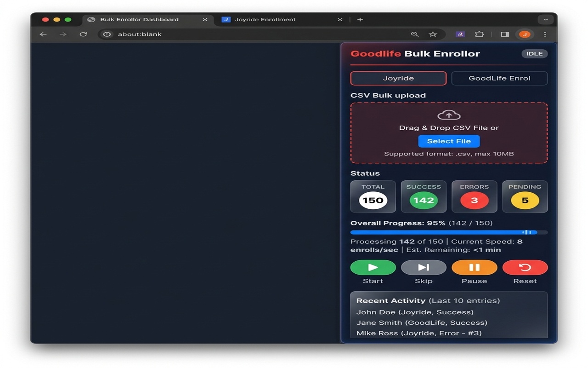Click the browser forward arrow
This screenshot has height=368, width=588.
coord(63,34)
